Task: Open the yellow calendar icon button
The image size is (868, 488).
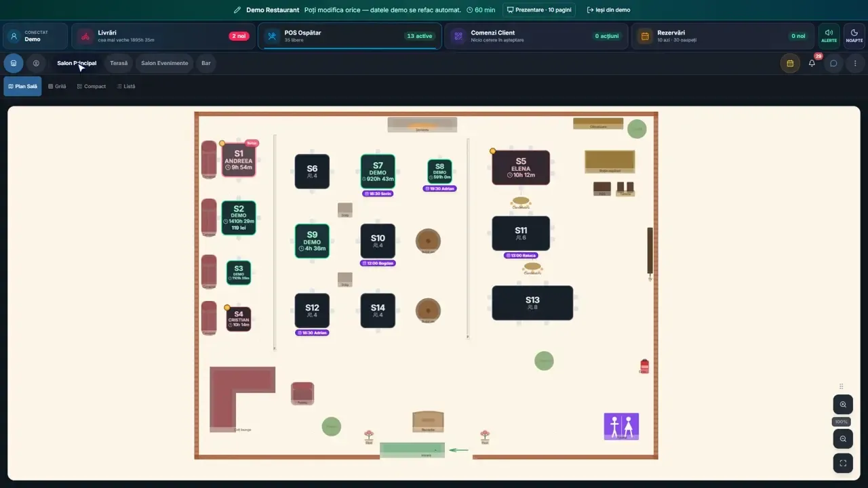Action: point(790,63)
